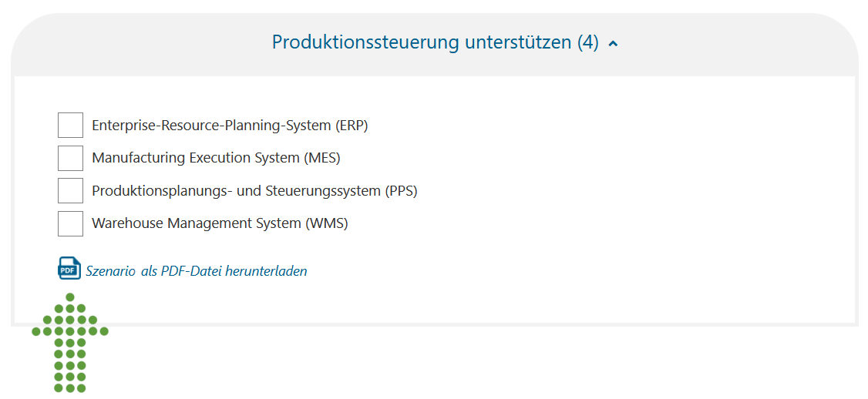Viewport: 868px width, 399px height.
Task: Click the blue PDF file icon
Action: click(69, 268)
